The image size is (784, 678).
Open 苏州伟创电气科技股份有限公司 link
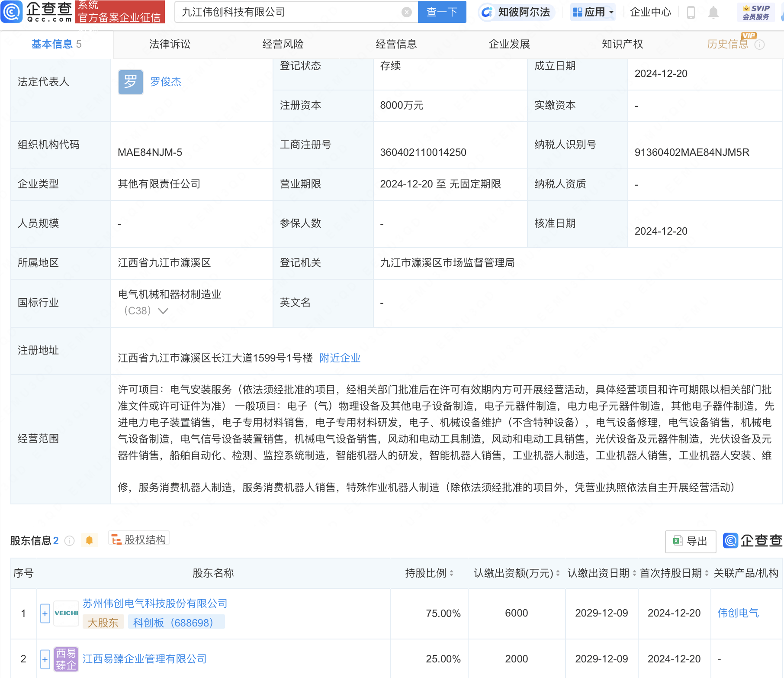click(x=155, y=604)
